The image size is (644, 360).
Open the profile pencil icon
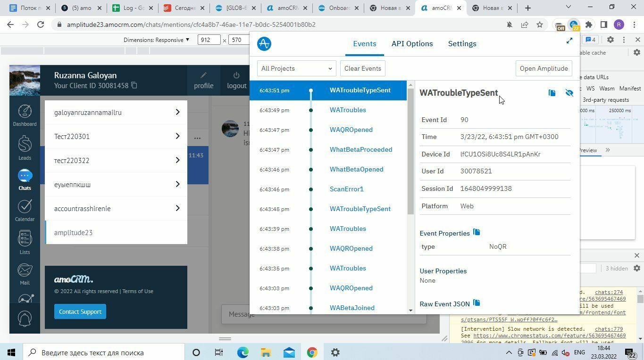pyautogui.click(x=203, y=81)
